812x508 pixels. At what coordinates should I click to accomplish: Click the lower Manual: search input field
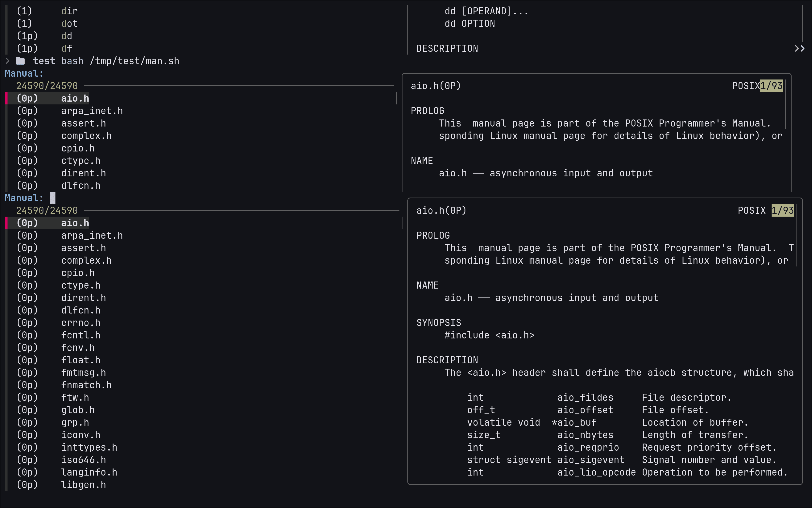(53, 198)
